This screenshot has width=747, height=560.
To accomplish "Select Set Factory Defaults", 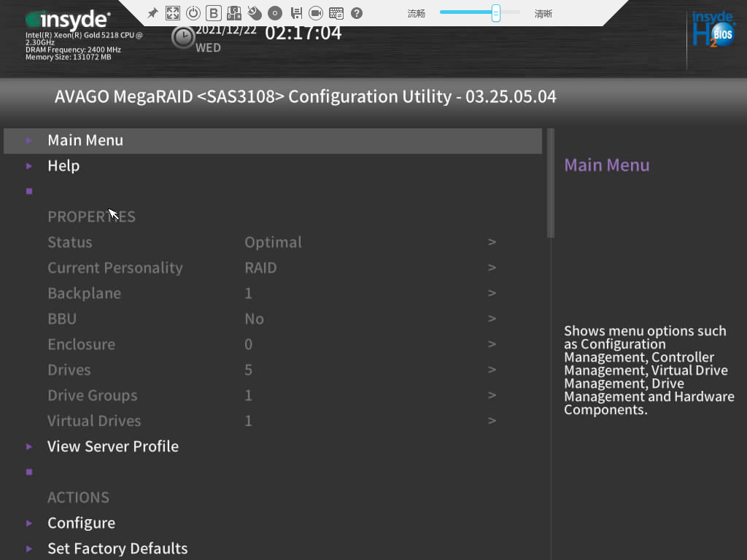I will point(117,548).
